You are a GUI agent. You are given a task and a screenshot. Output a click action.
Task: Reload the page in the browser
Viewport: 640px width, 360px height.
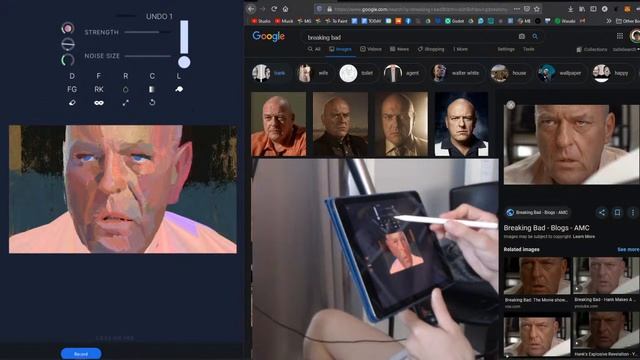[274, 9]
